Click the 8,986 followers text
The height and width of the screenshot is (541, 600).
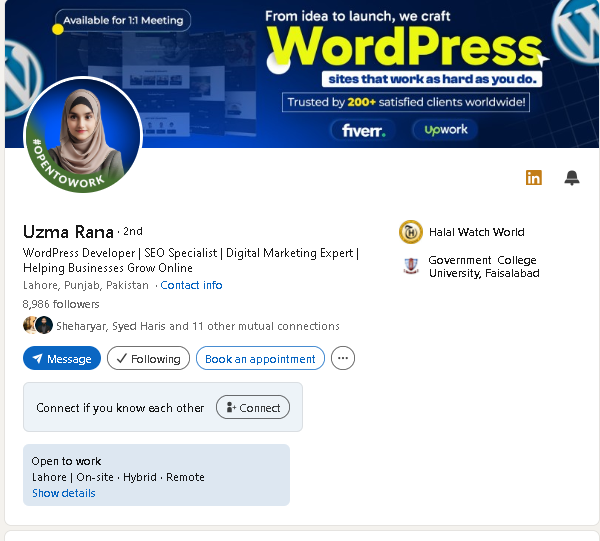[61, 304]
